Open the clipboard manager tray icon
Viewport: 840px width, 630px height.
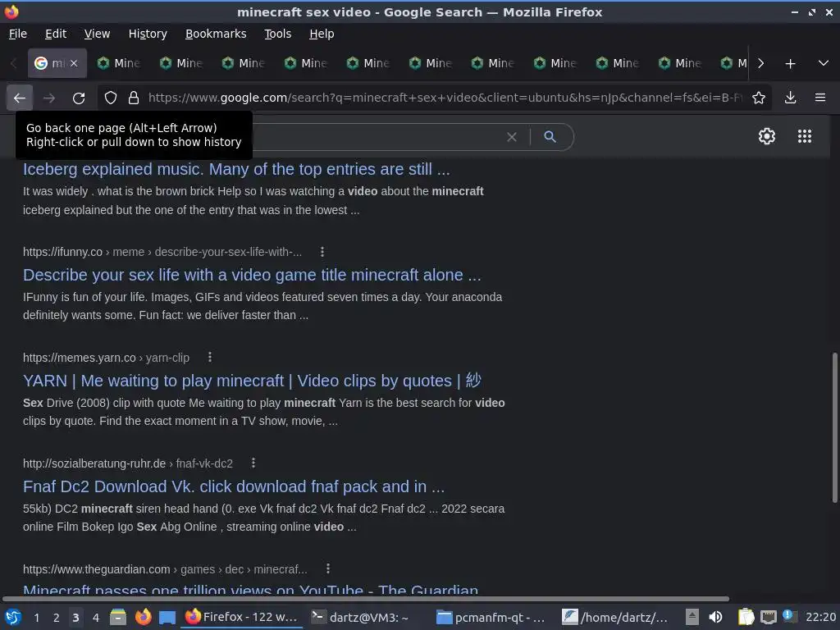(x=745, y=617)
